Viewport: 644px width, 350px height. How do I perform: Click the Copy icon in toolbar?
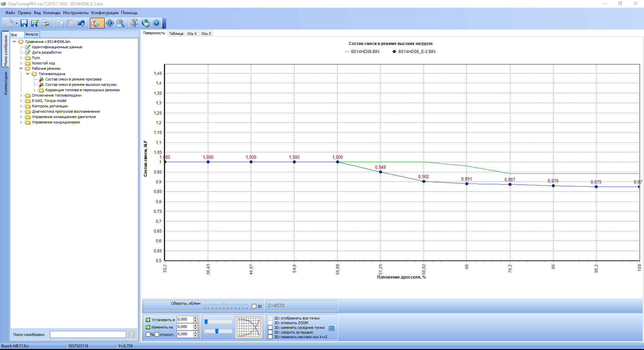[x=60, y=23]
